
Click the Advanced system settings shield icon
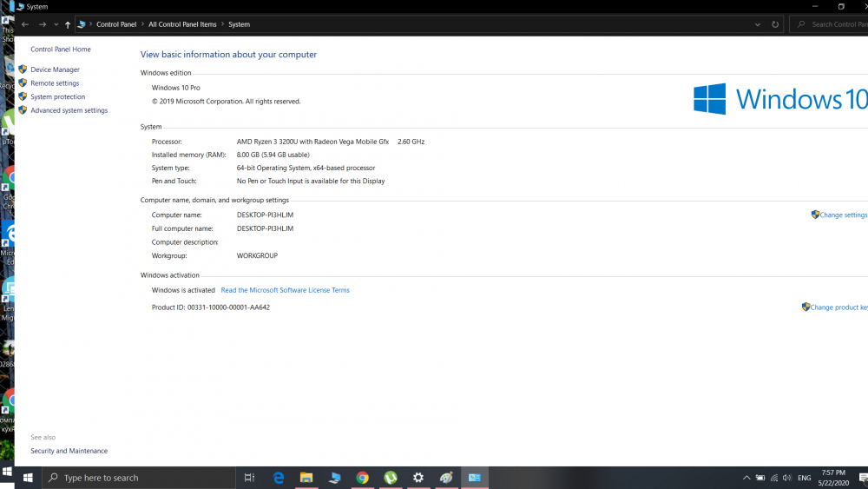pos(23,110)
